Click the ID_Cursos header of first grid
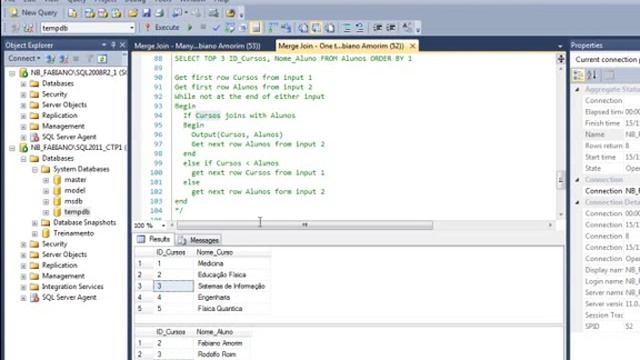The width and height of the screenshot is (640, 360). coord(171,253)
